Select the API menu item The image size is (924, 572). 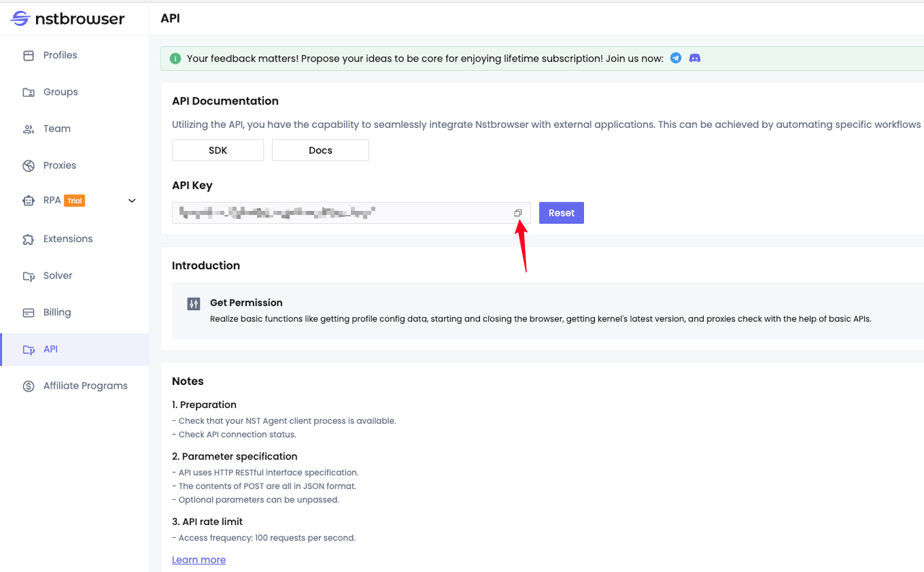pos(51,350)
